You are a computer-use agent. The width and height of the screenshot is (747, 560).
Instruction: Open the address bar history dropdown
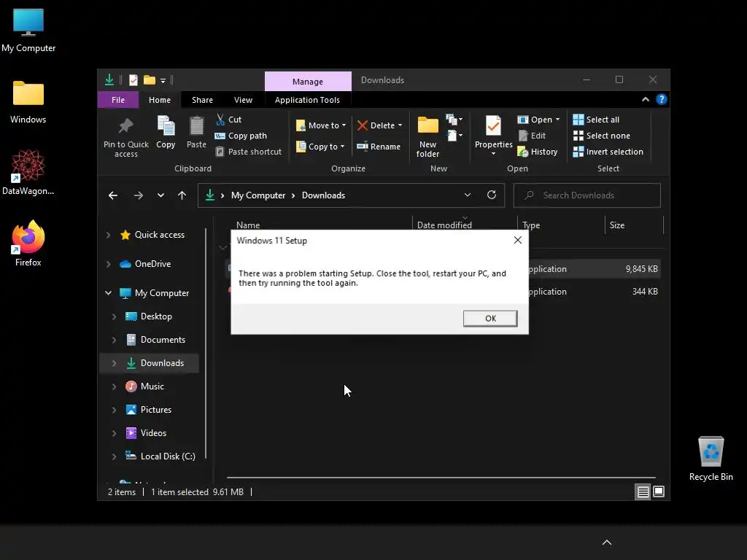468,195
